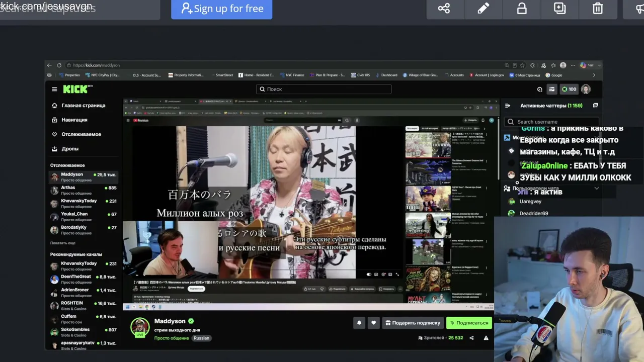This screenshot has height=362, width=644.
Task: Click the megaphone icon at top right edge
Action: pos(640,9)
